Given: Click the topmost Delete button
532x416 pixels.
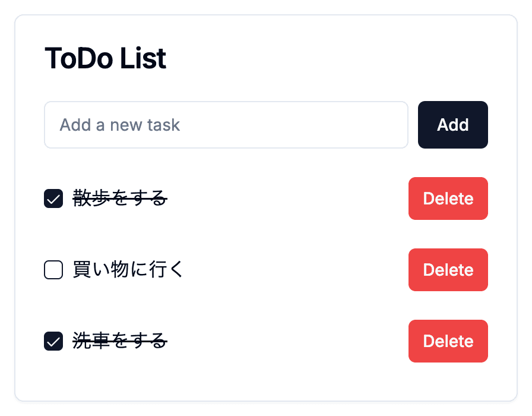Looking at the screenshot, I should click(x=448, y=198).
